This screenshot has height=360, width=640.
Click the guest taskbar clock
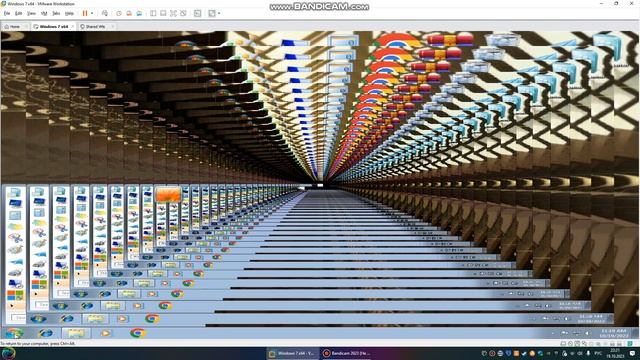tap(614, 333)
